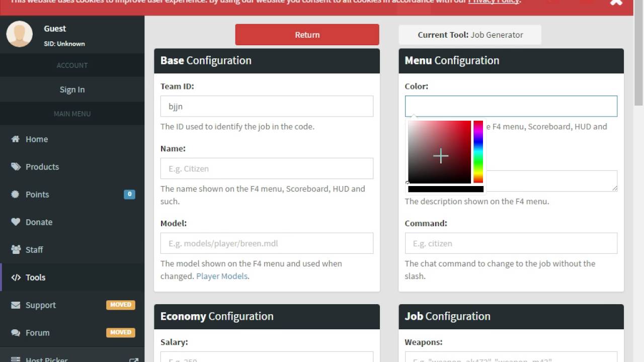Click the Home house icon

(16, 139)
